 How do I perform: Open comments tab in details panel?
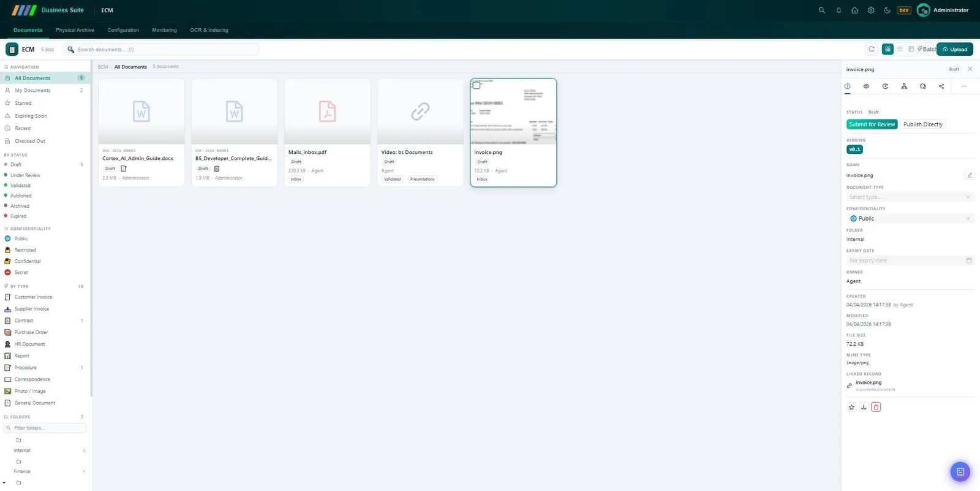tap(923, 86)
